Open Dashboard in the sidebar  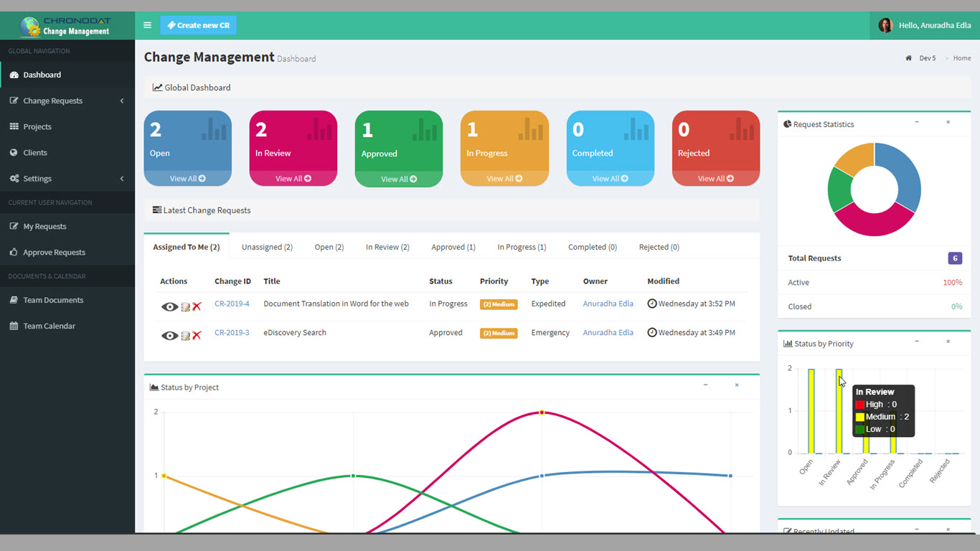coord(67,75)
